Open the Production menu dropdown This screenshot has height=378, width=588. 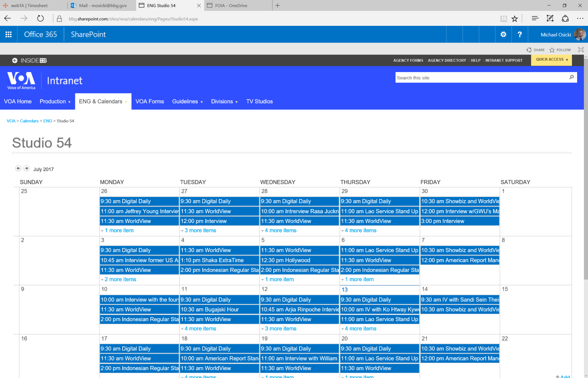tap(55, 102)
